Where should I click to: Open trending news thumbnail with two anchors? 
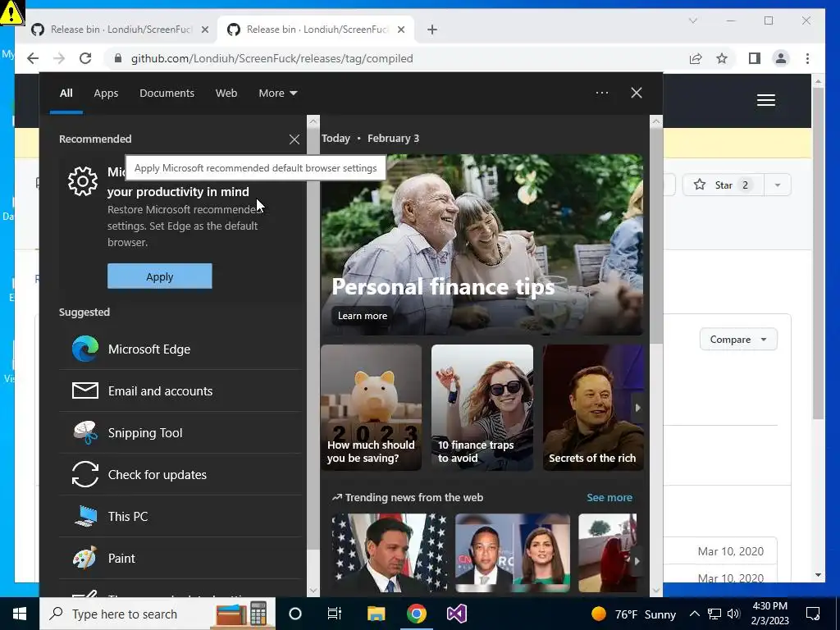513,553
